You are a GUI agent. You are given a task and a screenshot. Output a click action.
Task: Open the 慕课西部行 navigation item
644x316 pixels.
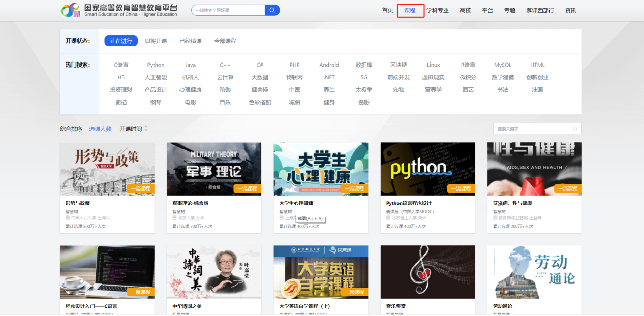pyautogui.click(x=540, y=11)
